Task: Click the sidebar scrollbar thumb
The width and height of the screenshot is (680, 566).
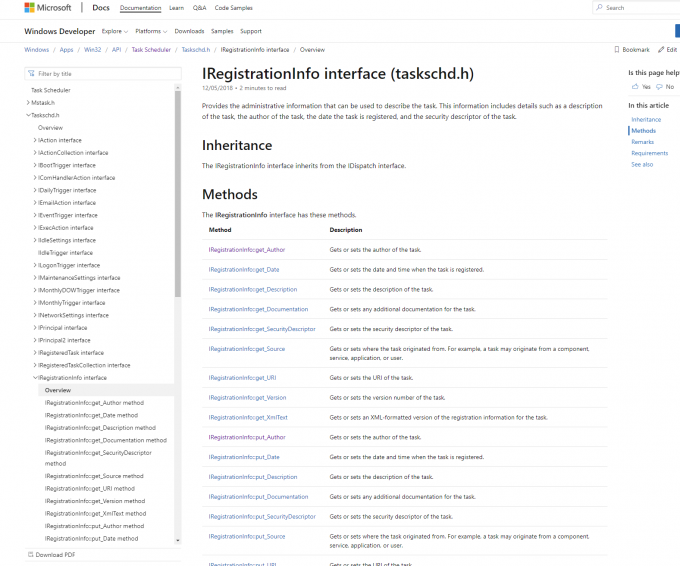Action: [177, 194]
